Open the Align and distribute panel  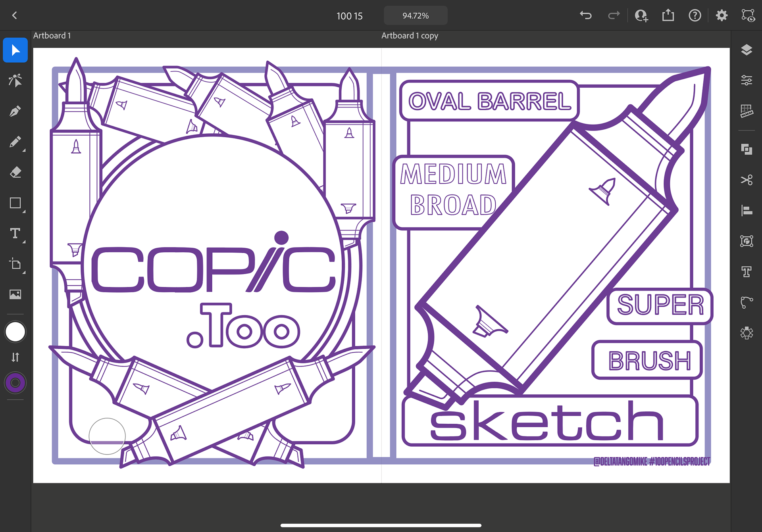747,210
